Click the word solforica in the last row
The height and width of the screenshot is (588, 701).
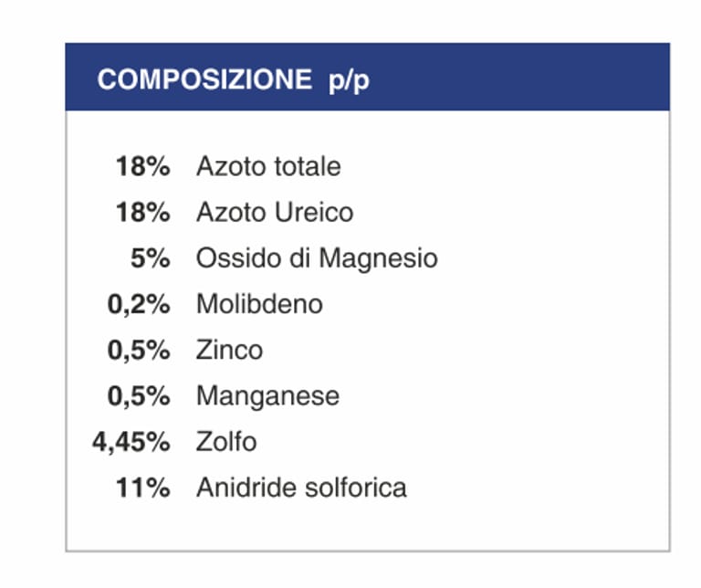point(357,488)
